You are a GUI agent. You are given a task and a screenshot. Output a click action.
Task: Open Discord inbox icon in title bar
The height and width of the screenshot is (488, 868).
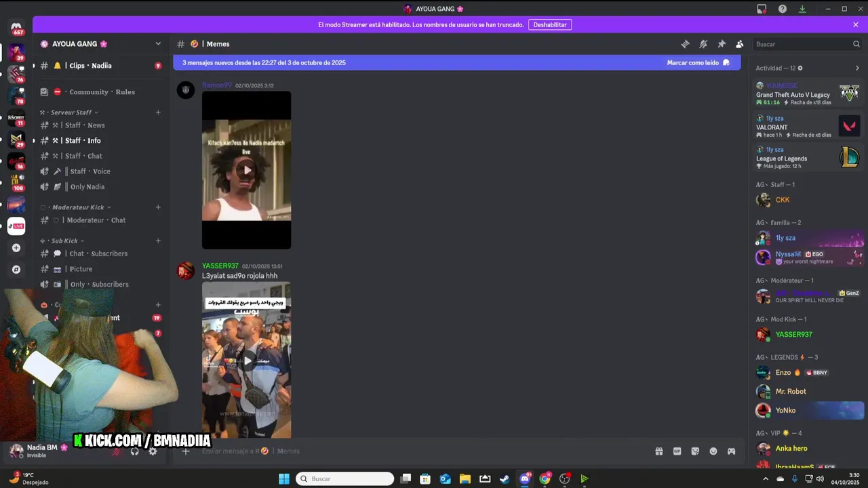click(x=762, y=9)
